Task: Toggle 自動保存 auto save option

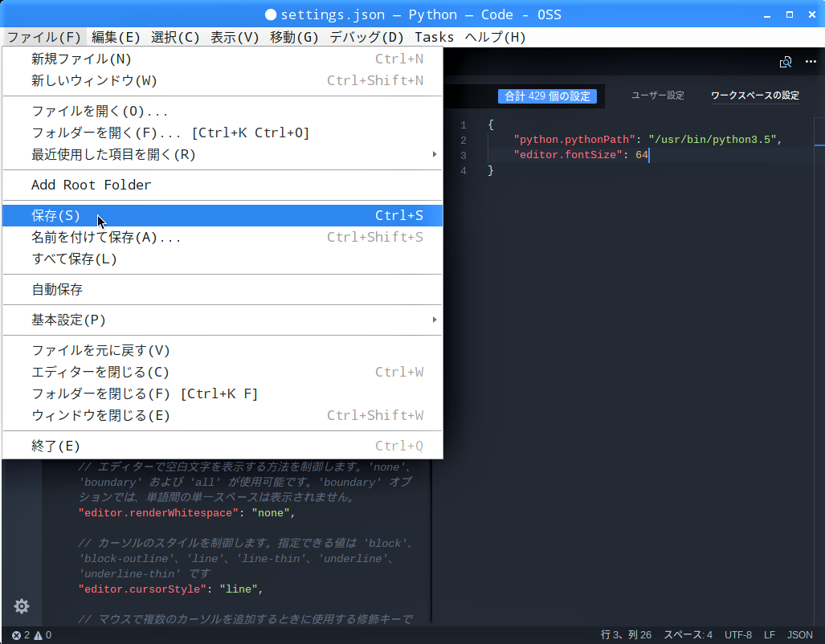Action: pyautogui.click(x=223, y=289)
